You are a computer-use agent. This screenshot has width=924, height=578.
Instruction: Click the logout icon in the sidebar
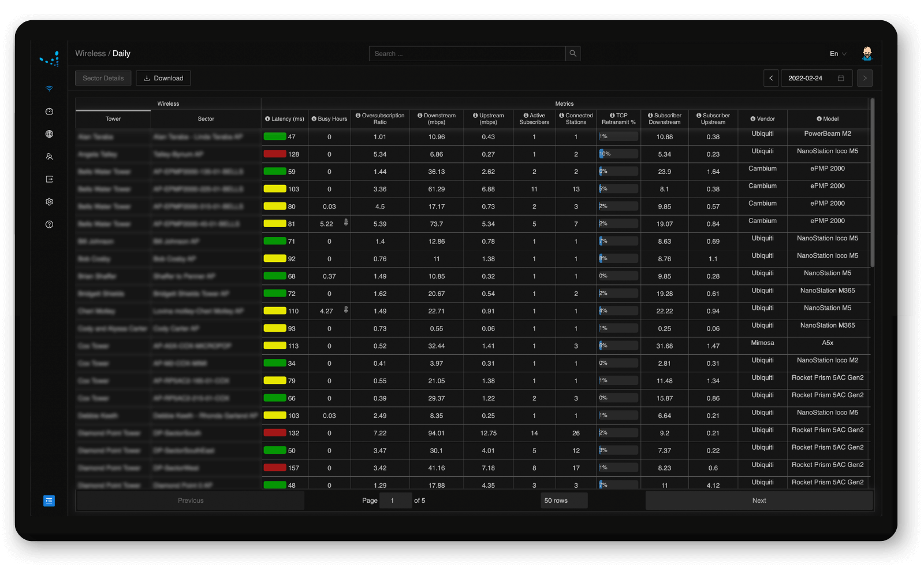49,179
